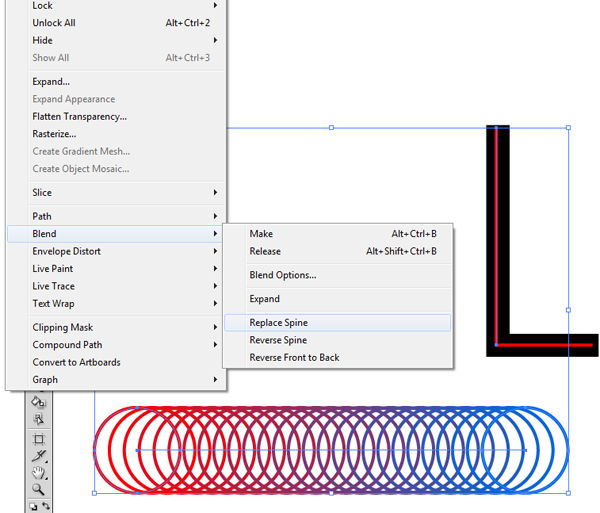Click Expand in the Blend submenu

[x=338, y=299]
